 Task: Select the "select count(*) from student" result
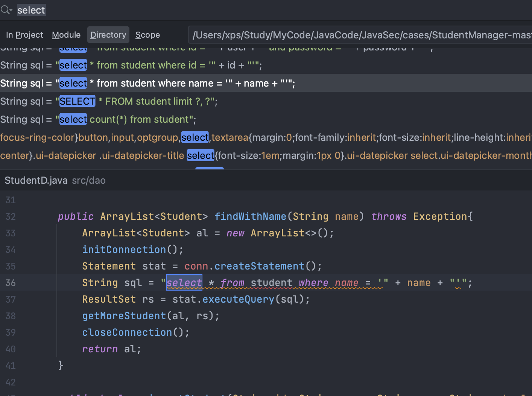(98, 119)
